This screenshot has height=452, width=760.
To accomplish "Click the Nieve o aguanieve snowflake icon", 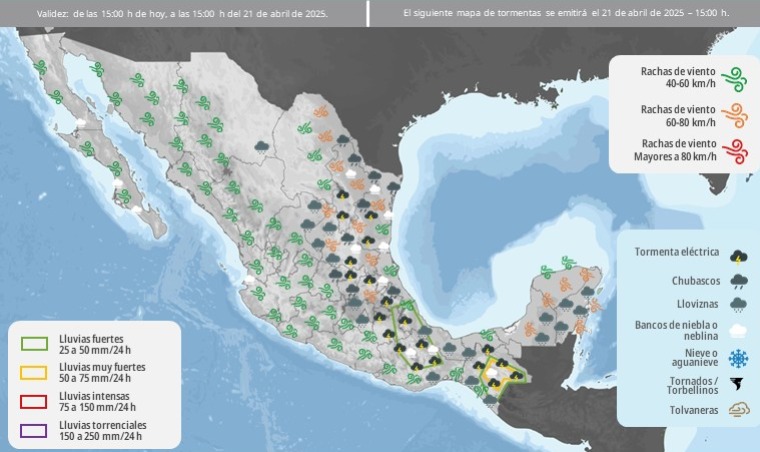I will pyautogui.click(x=738, y=359).
